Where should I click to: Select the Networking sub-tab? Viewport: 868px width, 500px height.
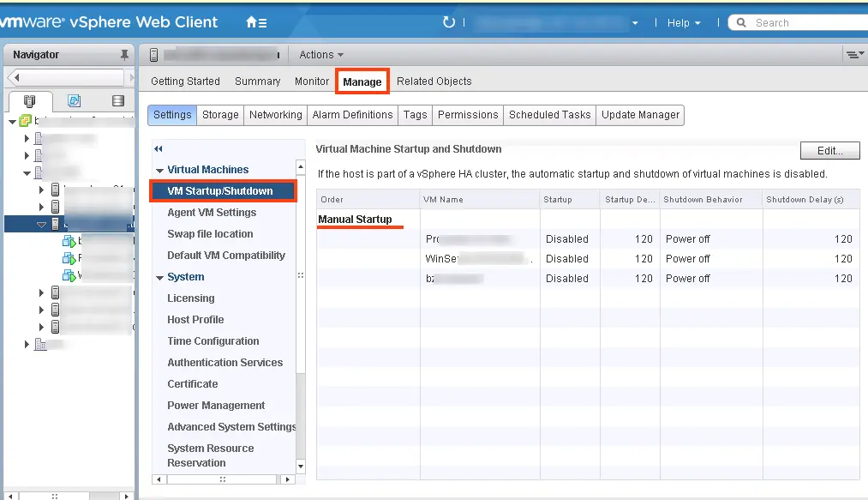pyautogui.click(x=276, y=115)
